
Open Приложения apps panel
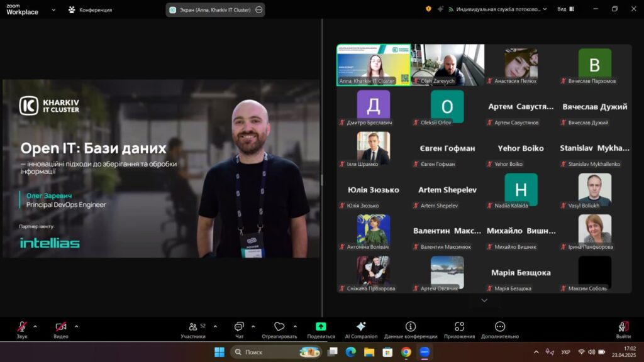(459, 329)
